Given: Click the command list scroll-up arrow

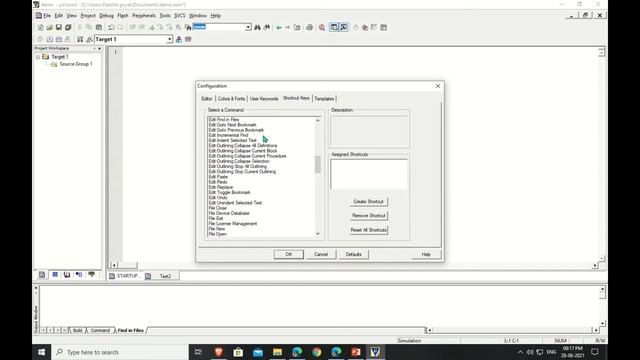Looking at the screenshot, I should (318, 120).
